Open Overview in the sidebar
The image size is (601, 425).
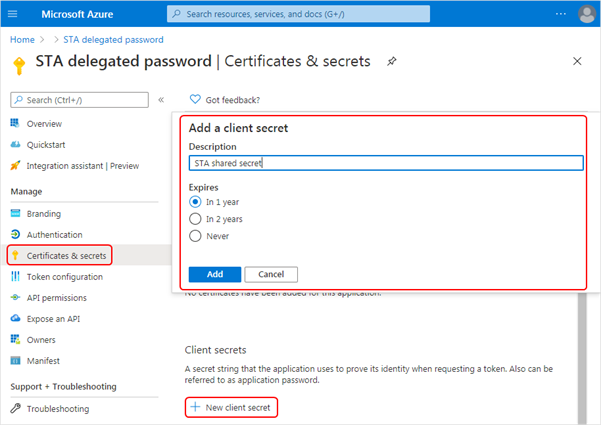point(44,124)
